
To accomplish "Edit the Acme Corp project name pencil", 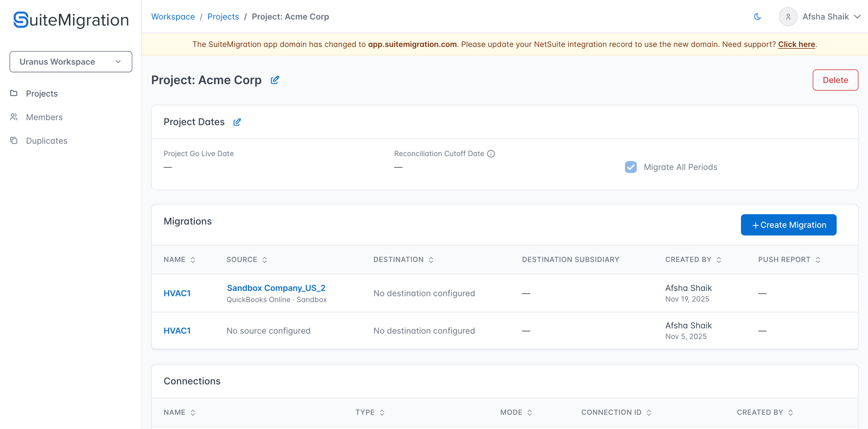I will (275, 80).
